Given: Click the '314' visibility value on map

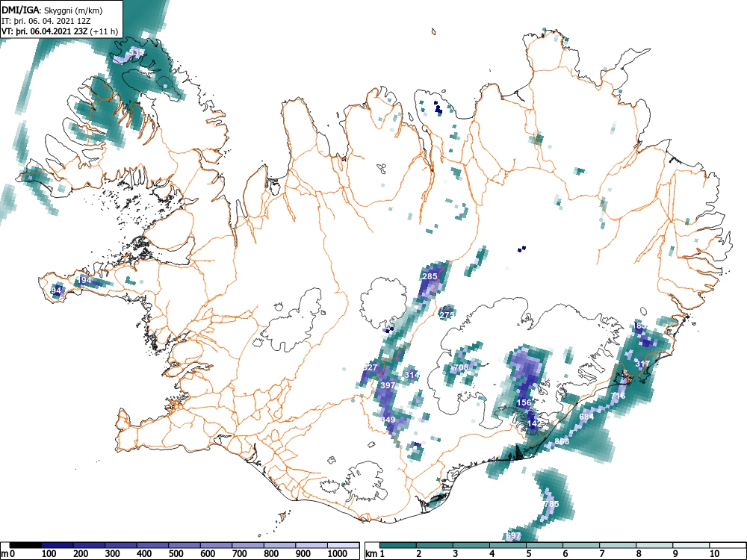Looking at the screenshot, I should click(x=412, y=375).
